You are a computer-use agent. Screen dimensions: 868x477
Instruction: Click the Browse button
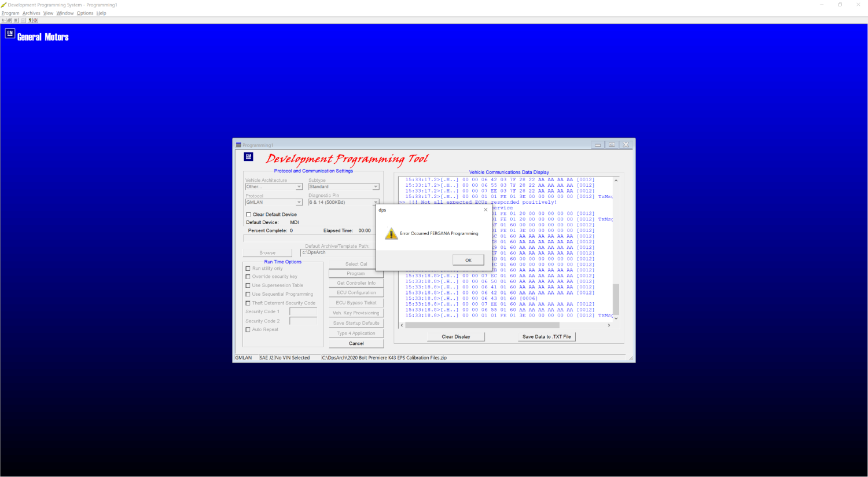pos(267,253)
